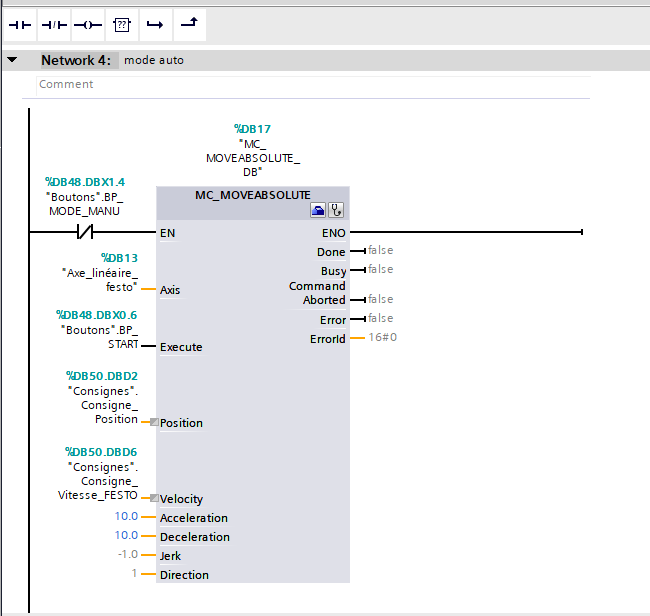Select the "Boutons".BP_START operand
Screen dimensions: 650x616
point(99,337)
